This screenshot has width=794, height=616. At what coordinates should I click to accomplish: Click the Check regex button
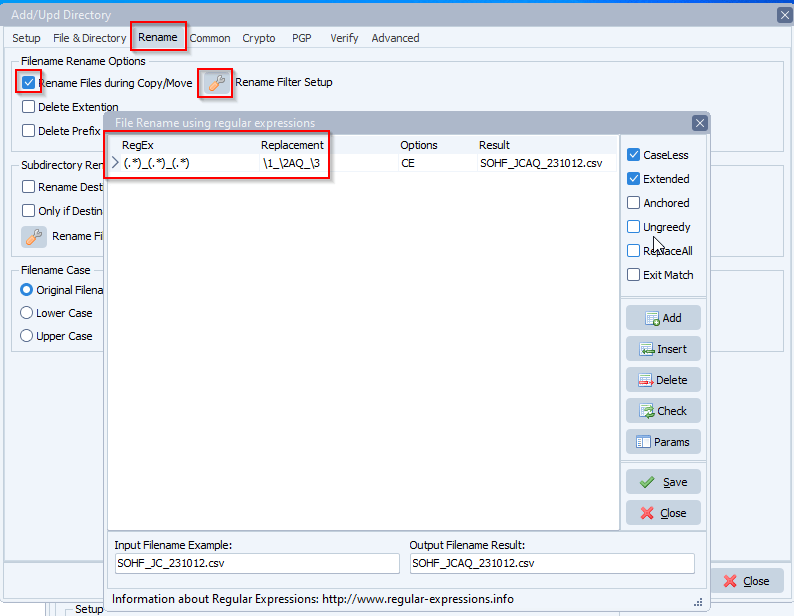pyautogui.click(x=663, y=411)
